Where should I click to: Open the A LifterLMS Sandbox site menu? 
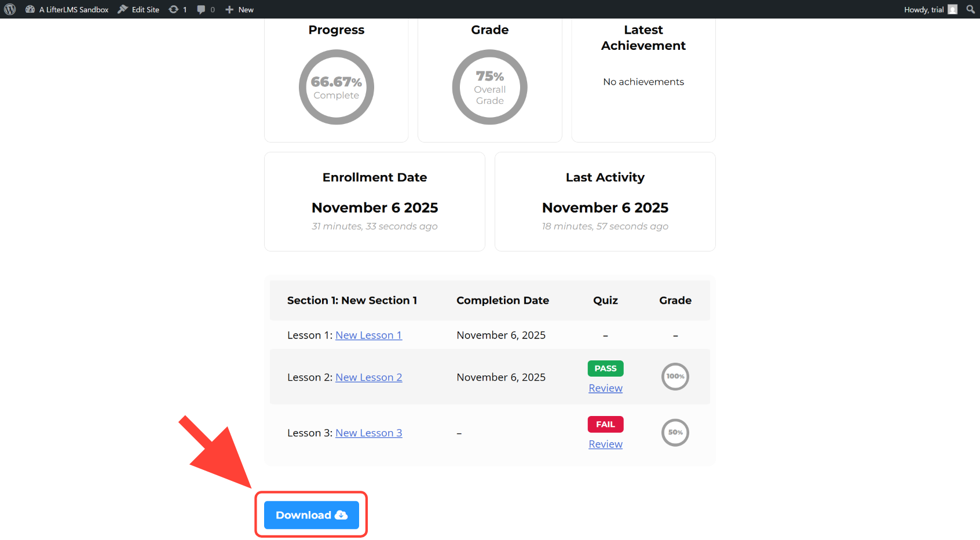click(67, 9)
